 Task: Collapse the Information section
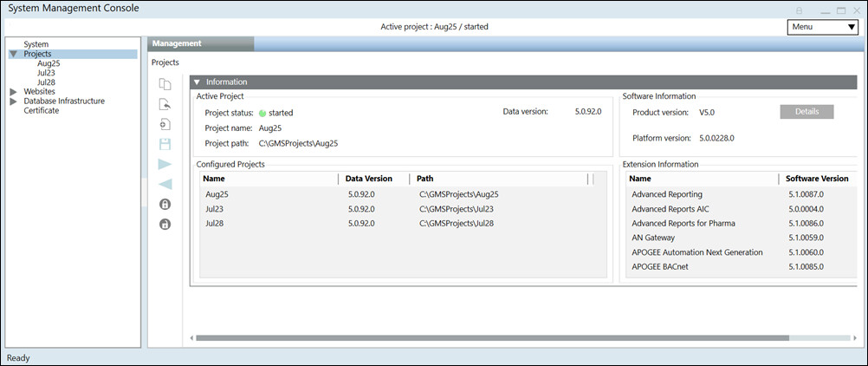[197, 82]
